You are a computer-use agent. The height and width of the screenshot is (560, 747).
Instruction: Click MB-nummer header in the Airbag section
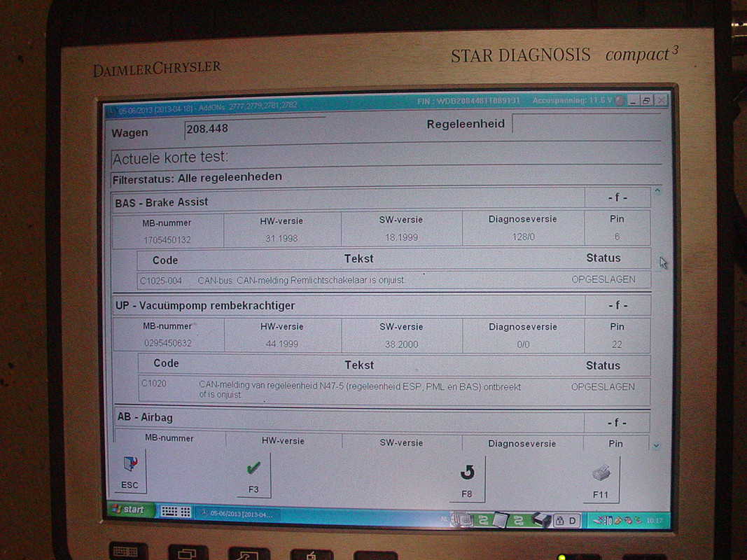pos(169,438)
